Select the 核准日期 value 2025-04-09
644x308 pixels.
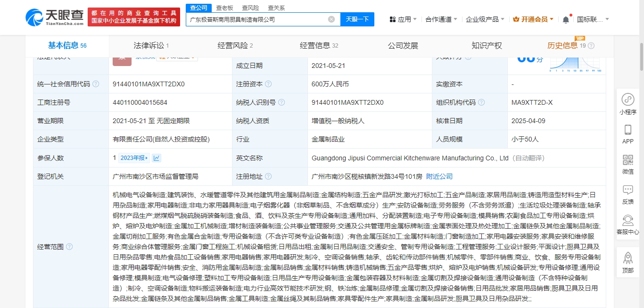528,121
